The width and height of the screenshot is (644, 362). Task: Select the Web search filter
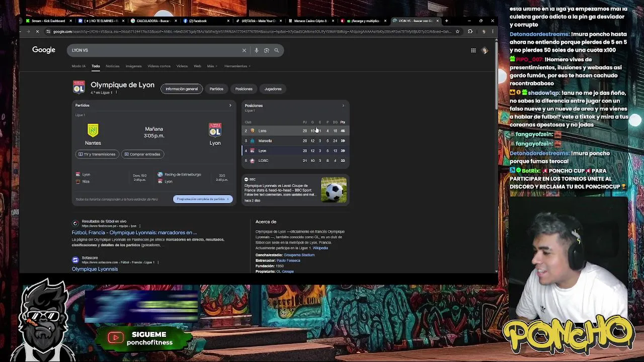(197, 66)
